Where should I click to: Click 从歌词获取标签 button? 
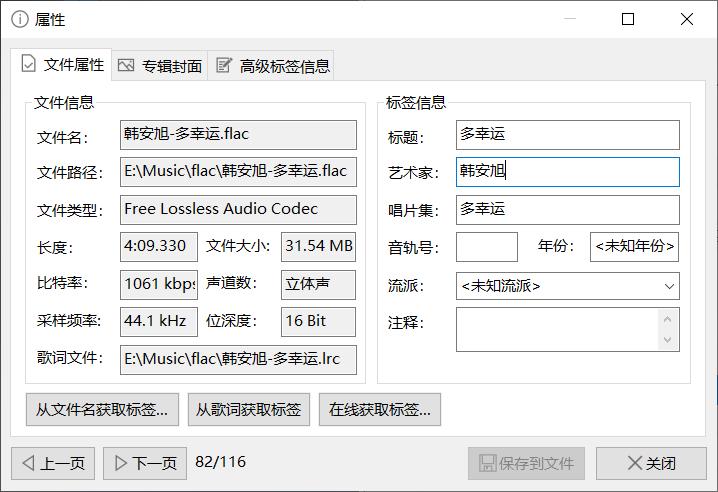[x=249, y=409]
